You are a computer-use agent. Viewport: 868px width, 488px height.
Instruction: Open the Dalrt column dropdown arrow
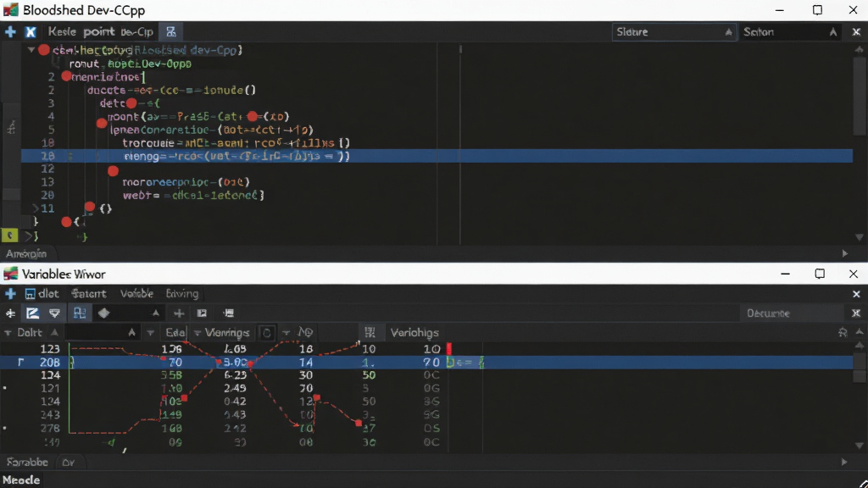click(8, 333)
